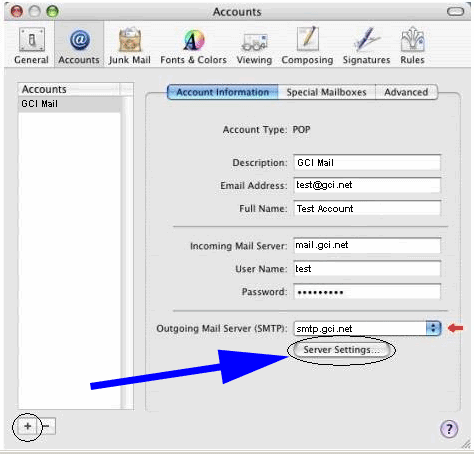Expand the Outgoing Mail Server dropdown
474x454 pixels.
pyautogui.click(x=433, y=329)
